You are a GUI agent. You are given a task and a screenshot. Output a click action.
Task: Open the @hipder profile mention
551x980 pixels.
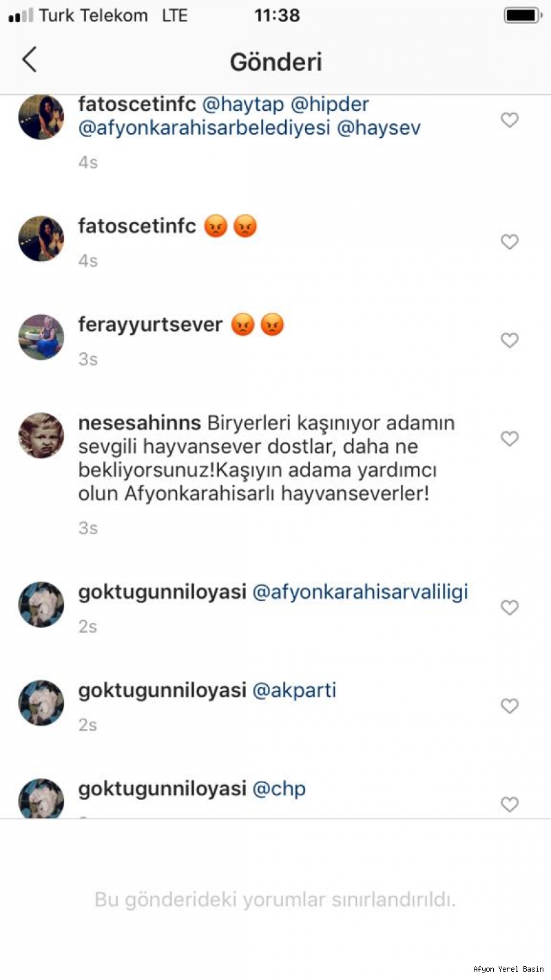pyautogui.click(x=330, y=105)
